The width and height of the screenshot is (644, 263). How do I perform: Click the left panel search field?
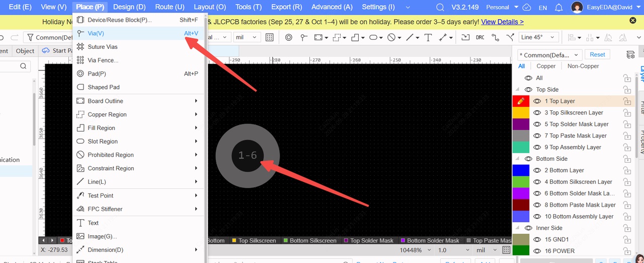[15, 66]
